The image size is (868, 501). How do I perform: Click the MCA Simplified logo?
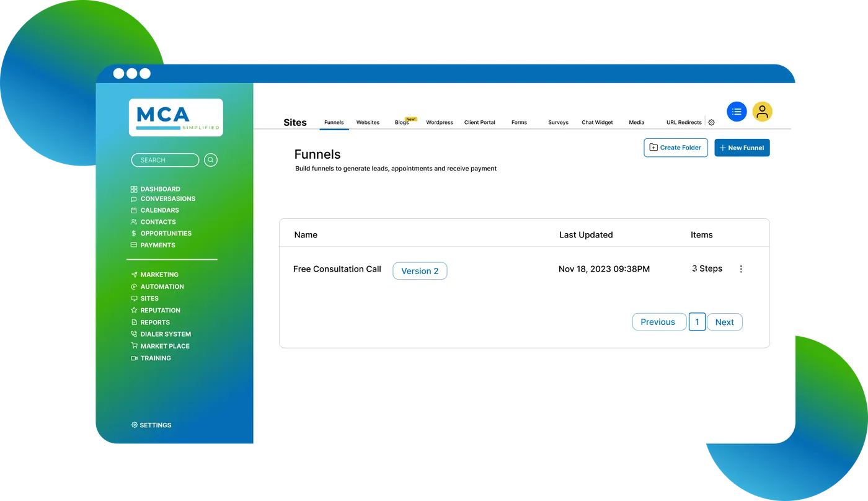point(175,117)
